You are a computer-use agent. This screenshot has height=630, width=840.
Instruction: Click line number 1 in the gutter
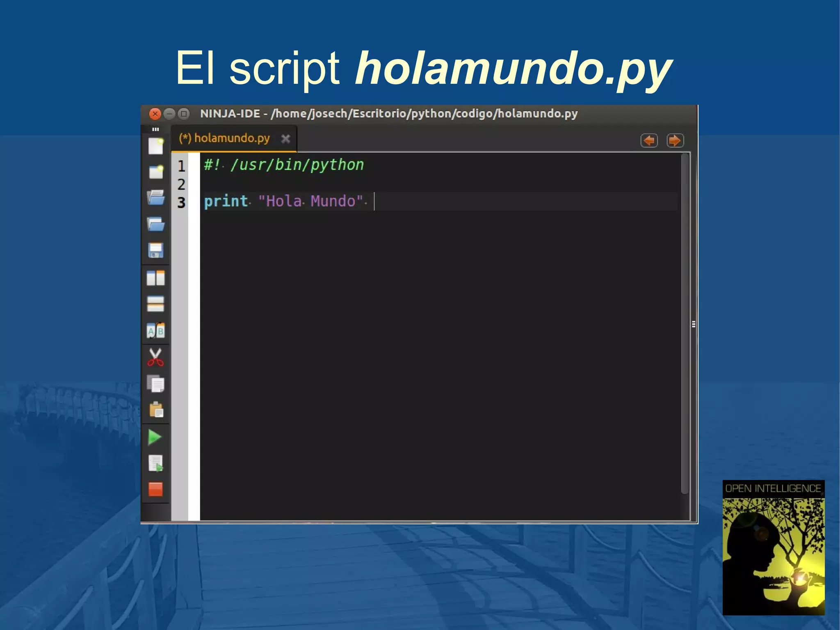tap(181, 166)
